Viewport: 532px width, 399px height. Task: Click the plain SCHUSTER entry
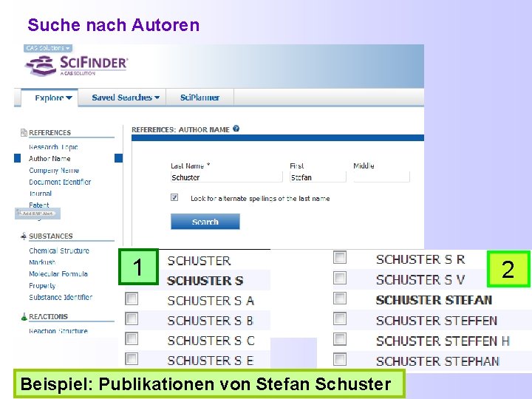click(199, 261)
